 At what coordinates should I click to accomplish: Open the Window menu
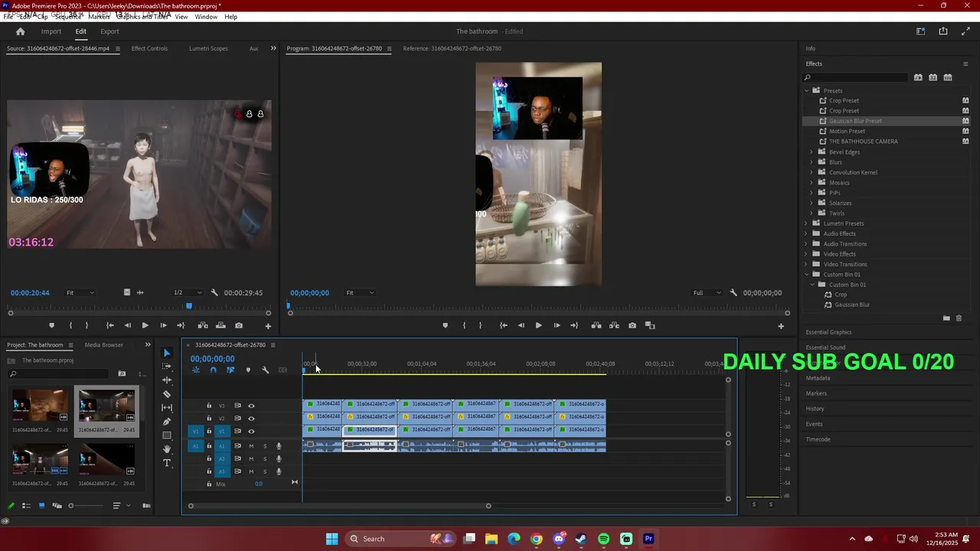(206, 16)
